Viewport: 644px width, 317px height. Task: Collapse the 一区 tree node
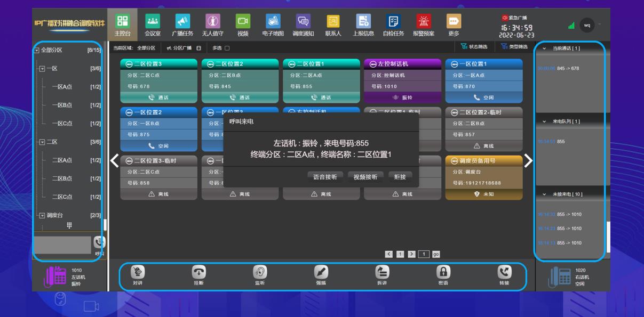click(x=42, y=69)
